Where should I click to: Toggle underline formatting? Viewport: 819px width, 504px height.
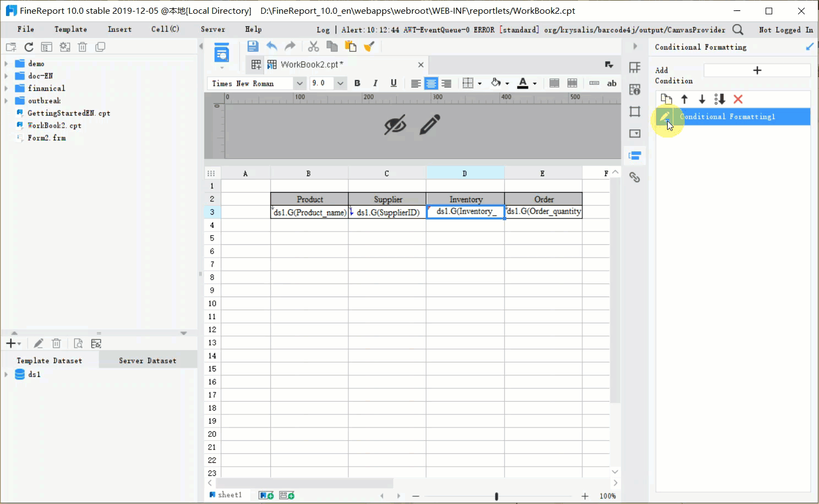click(394, 83)
